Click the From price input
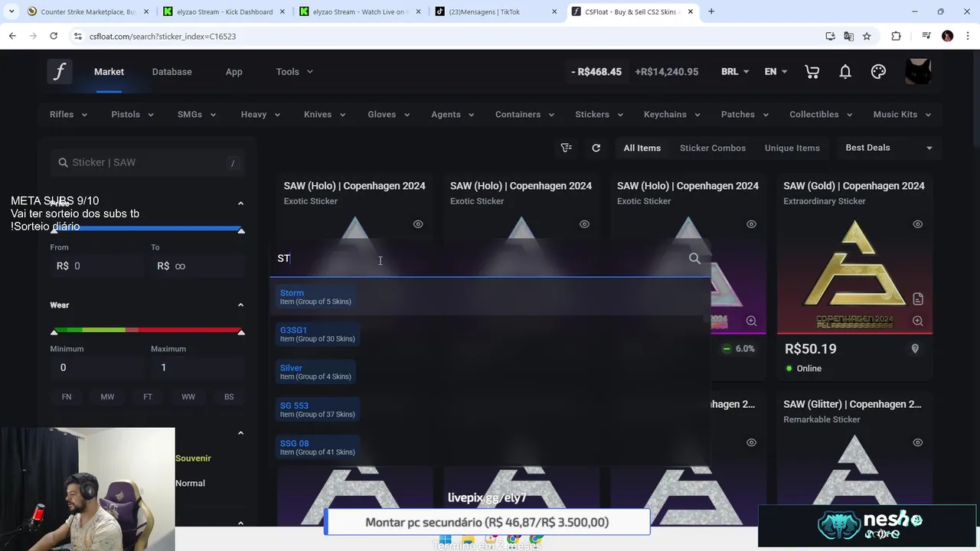980x551 pixels. [x=97, y=266]
